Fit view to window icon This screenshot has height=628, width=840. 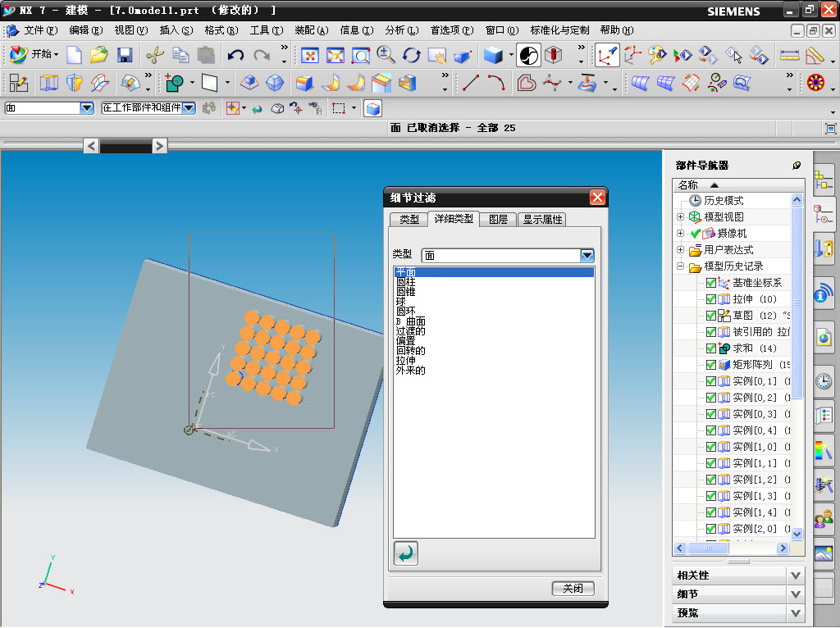[x=309, y=55]
